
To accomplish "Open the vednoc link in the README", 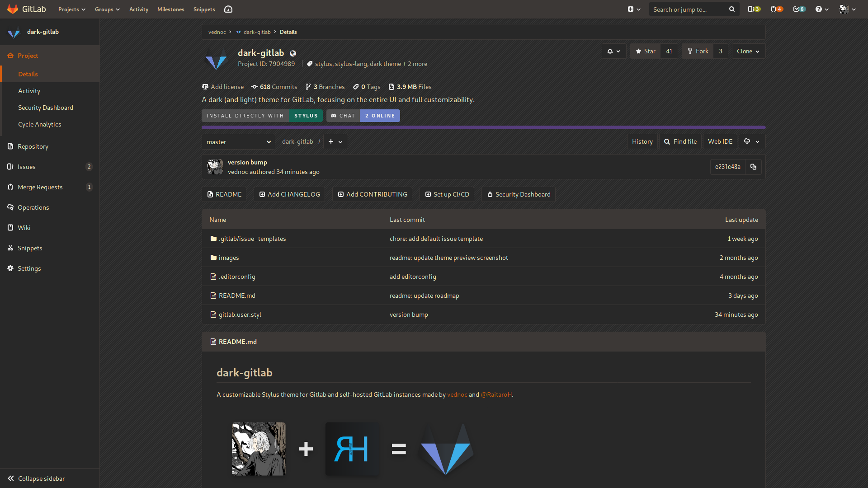I will point(457,394).
